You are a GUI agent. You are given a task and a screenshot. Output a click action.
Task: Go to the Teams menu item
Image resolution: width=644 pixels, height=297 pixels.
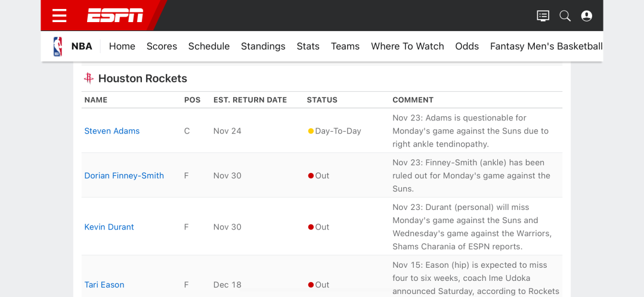tap(345, 47)
